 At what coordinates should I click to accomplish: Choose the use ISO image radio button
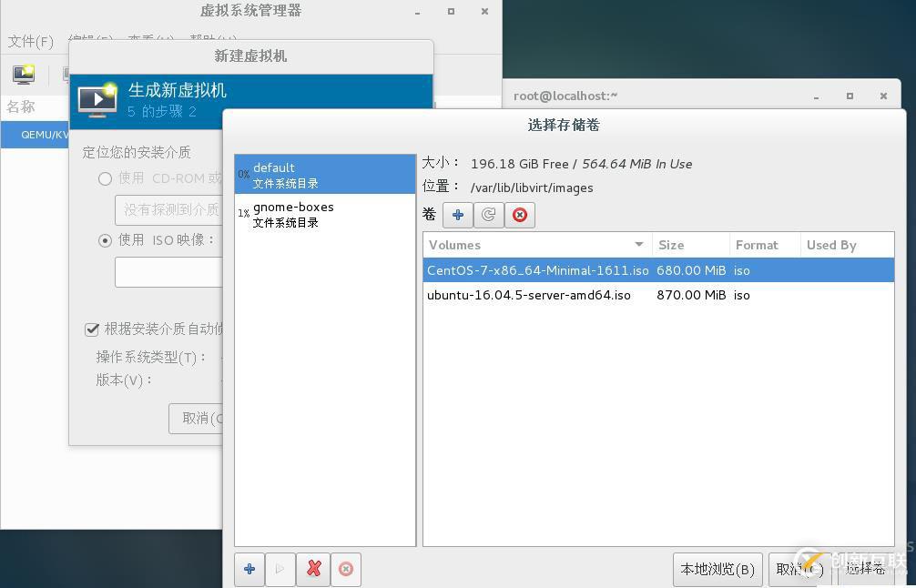(105, 240)
